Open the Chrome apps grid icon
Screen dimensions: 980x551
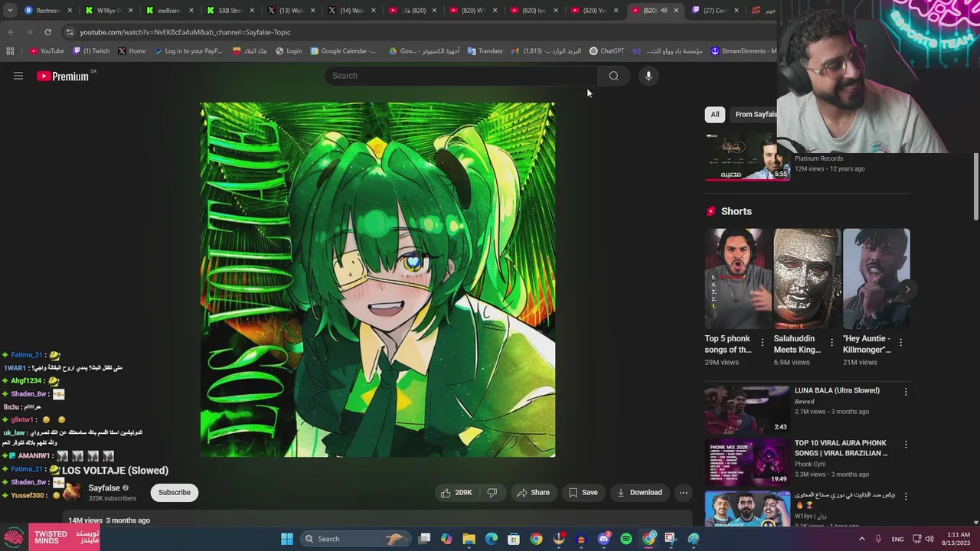pos(10,51)
